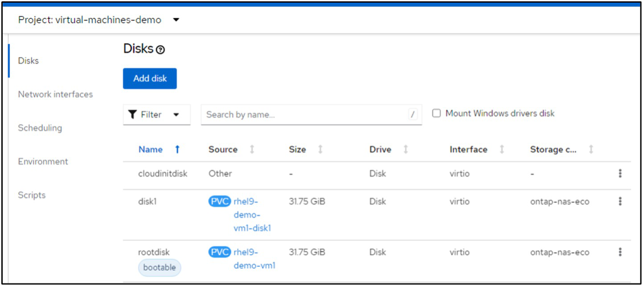Open rhel9-demo-vm1-disk1 PVC link
The image size is (644, 286).
[x=252, y=215]
